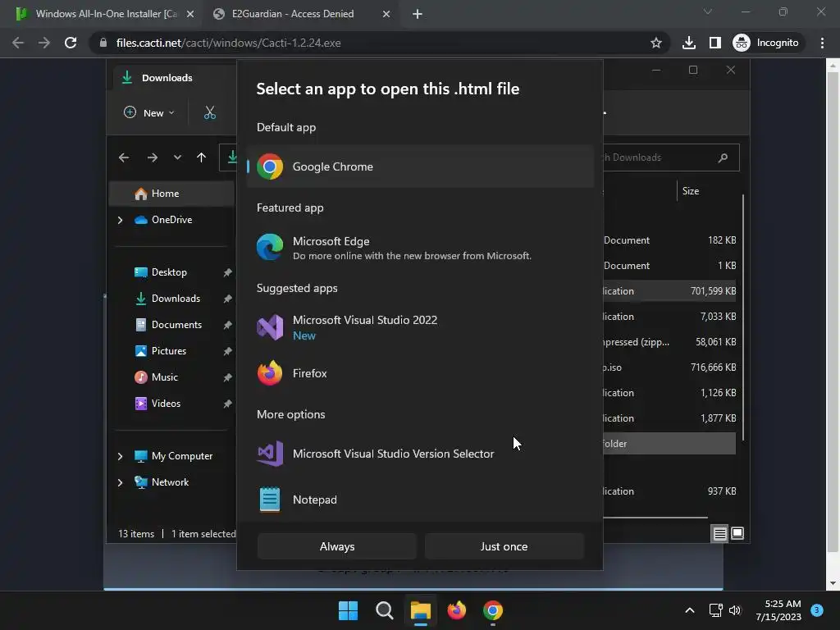
Task: Go back in Chrome
Action: [x=18, y=43]
